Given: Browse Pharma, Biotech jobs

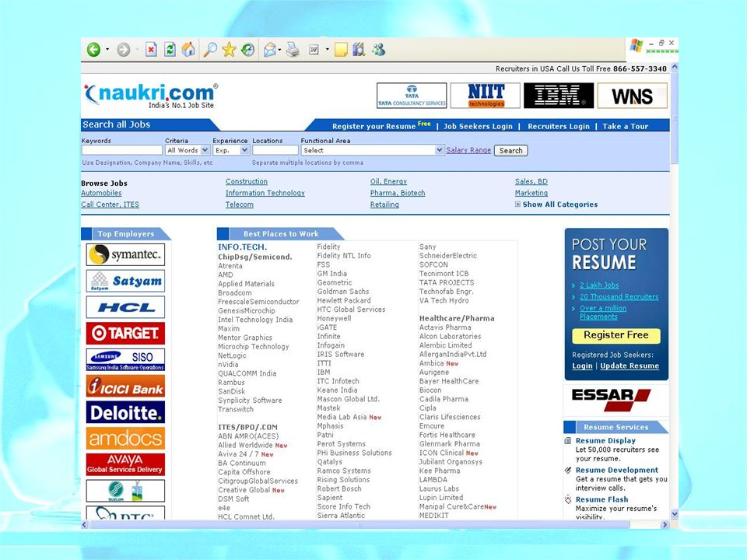Looking at the screenshot, I should 398,193.
